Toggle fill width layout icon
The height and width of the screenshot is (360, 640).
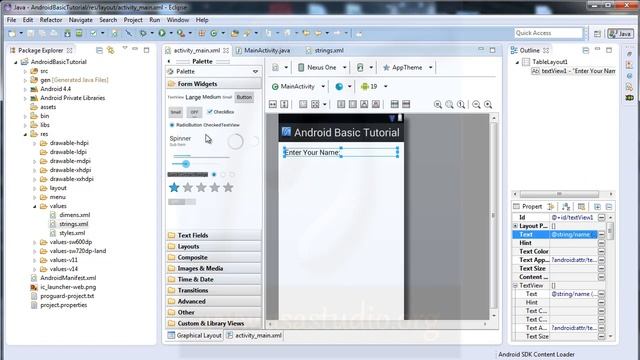coord(273,104)
